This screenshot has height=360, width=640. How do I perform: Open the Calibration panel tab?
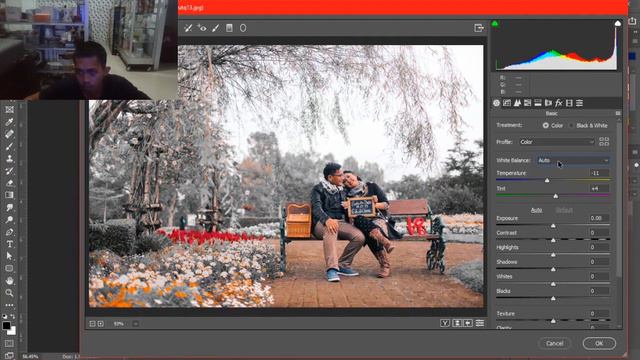point(569,103)
